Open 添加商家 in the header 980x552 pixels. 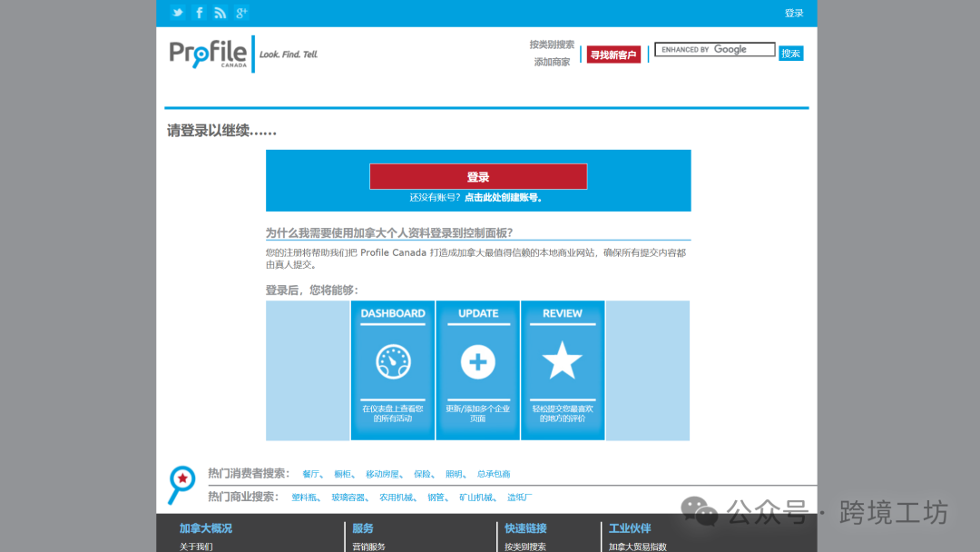554,59
